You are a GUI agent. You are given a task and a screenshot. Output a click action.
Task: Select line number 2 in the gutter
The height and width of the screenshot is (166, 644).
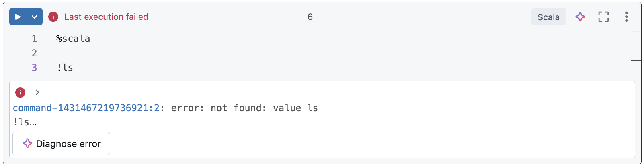pyautogui.click(x=34, y=53)
